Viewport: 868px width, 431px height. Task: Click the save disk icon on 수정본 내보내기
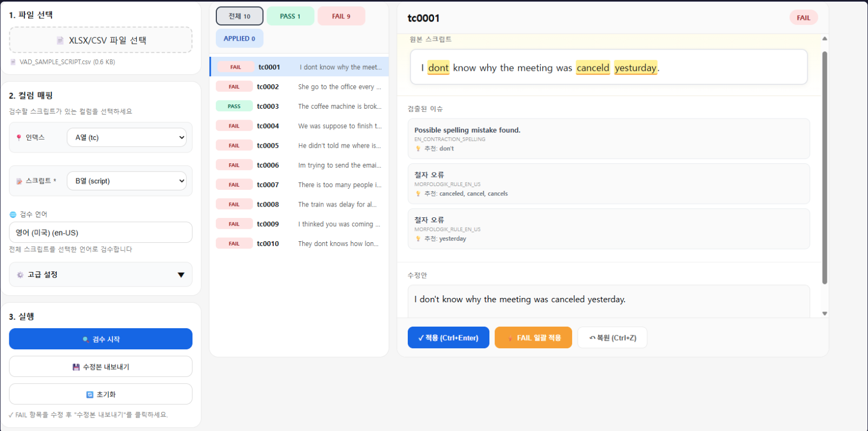tap(76, 367)
